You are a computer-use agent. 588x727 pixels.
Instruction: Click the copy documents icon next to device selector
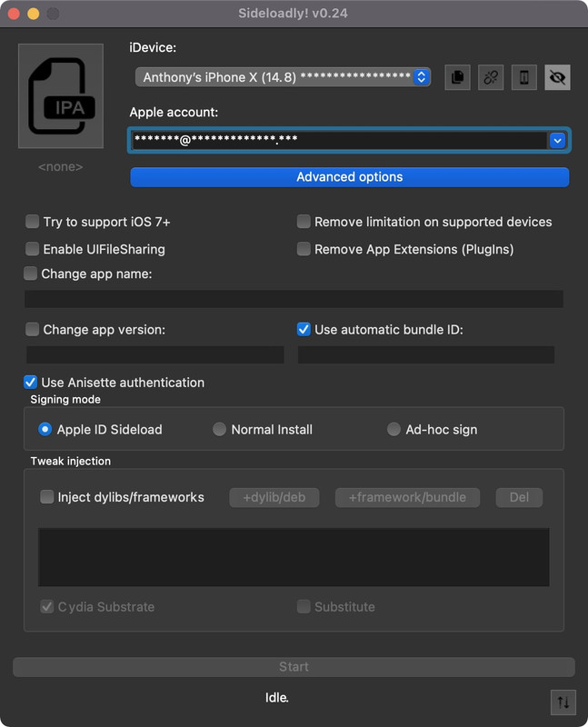click(x=457, y=77)
